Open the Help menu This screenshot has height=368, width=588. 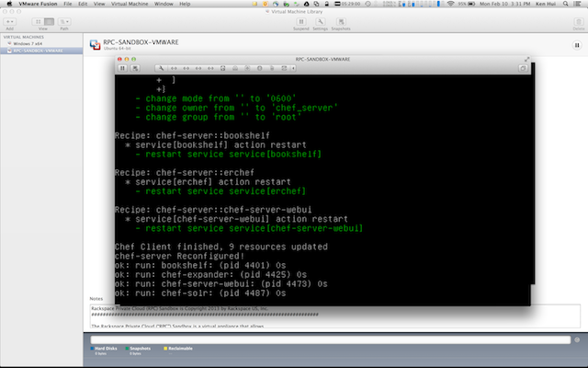pyautogui.click(x=185, y=4)
